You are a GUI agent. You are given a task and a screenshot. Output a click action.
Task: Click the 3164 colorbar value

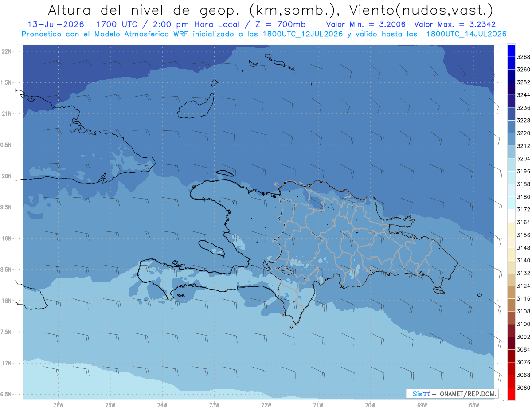click(x=523, y=222)
